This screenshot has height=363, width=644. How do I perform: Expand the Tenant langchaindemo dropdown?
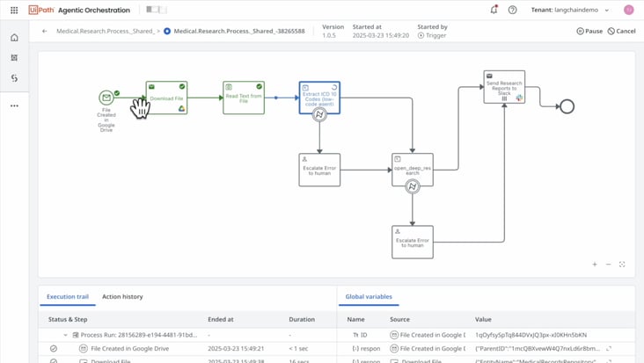[570, 10]
